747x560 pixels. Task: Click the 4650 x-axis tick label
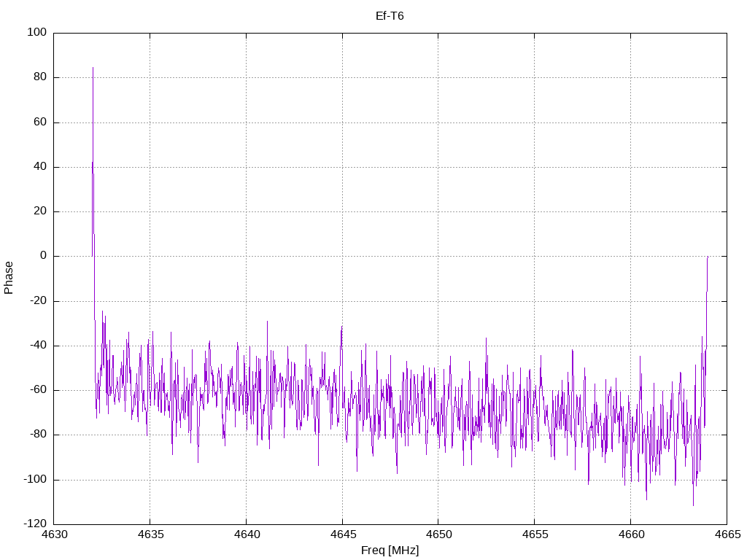[438, 534]
